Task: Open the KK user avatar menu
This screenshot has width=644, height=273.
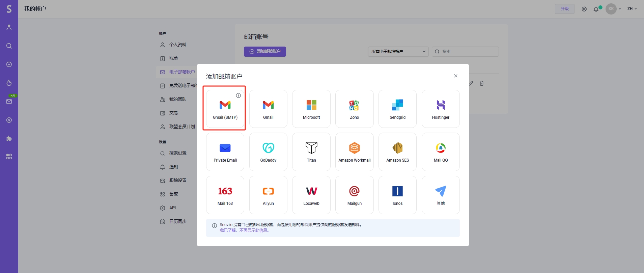Action: 611,9
